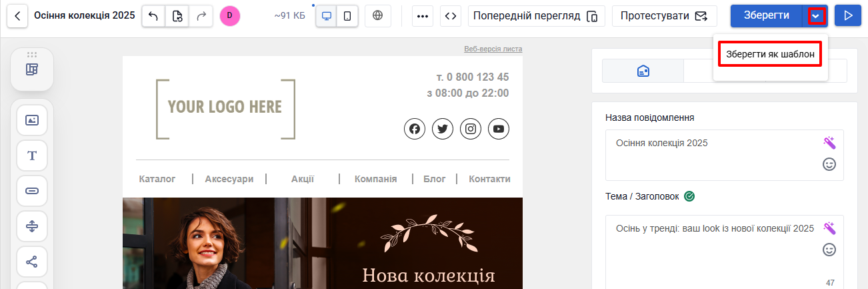This screenshot has width=868, height=289.
Task: Open the Каталог menu link
Action: pyautogui.click(x=157, y=179)
